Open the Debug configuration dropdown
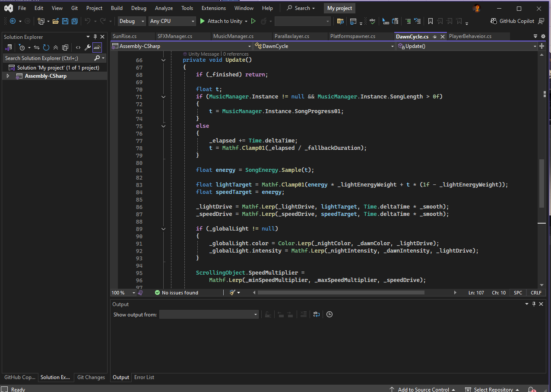The height and width of the screenshot is (392, 551). (x=132, y=21)
